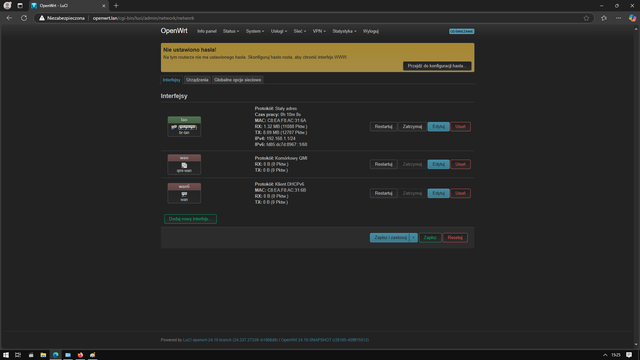Show hidden system tray icons
The height and width of the screenshot is (360, 640).
point(605,355)
